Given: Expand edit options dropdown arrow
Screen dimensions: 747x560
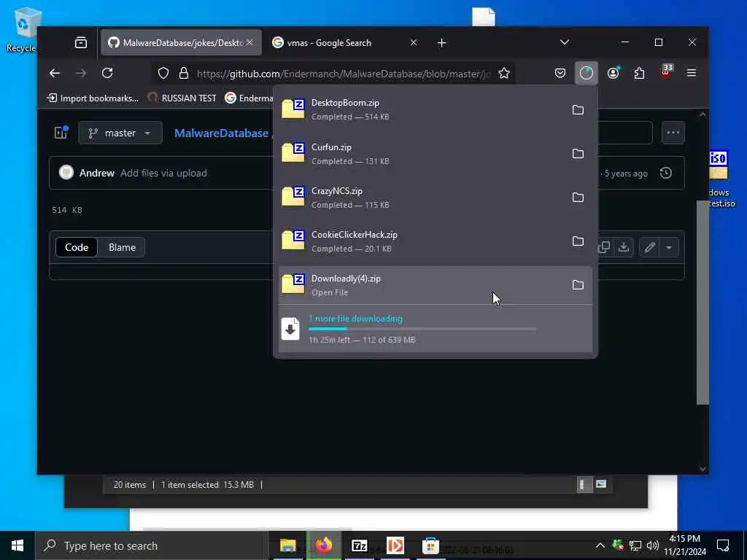Looking at the screenshot, I should click(x=669, y=247).
